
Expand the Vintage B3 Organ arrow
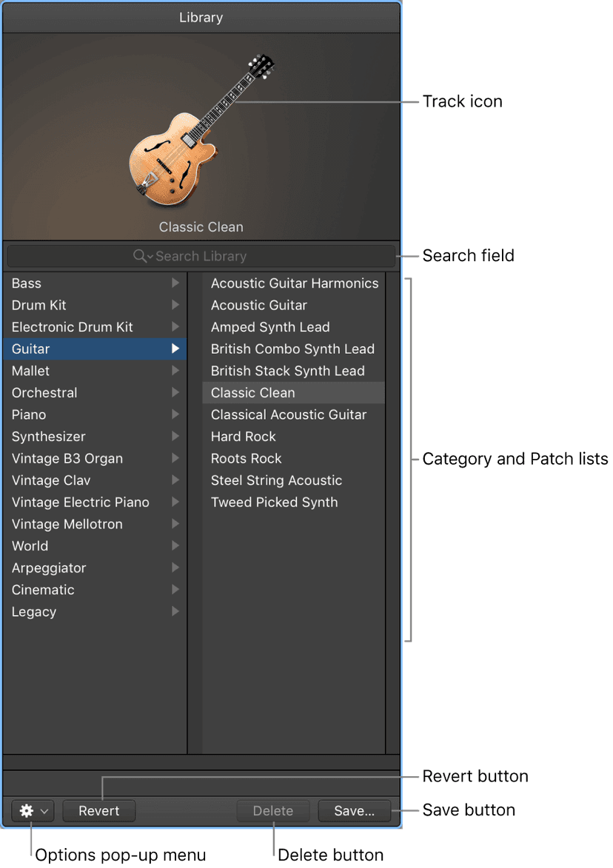[x=175, y=458]
